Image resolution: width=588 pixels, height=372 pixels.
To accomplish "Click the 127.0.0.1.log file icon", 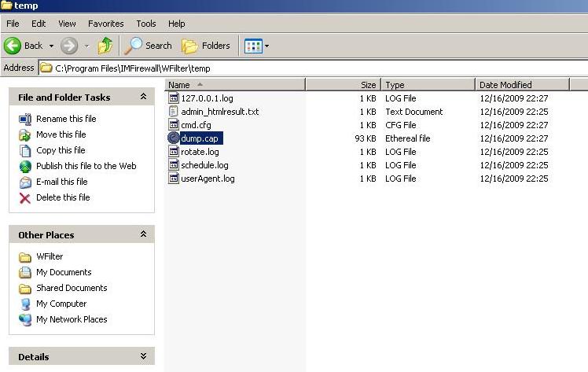I will pyautogui.click(x=173, y=98).
